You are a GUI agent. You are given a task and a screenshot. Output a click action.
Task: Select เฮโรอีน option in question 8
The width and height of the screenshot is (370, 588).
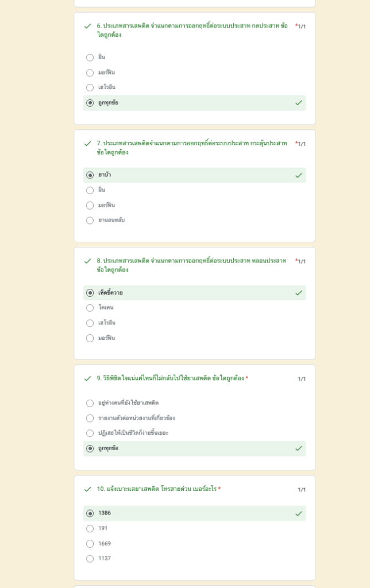pyautogui.click(x=90, y=323)
